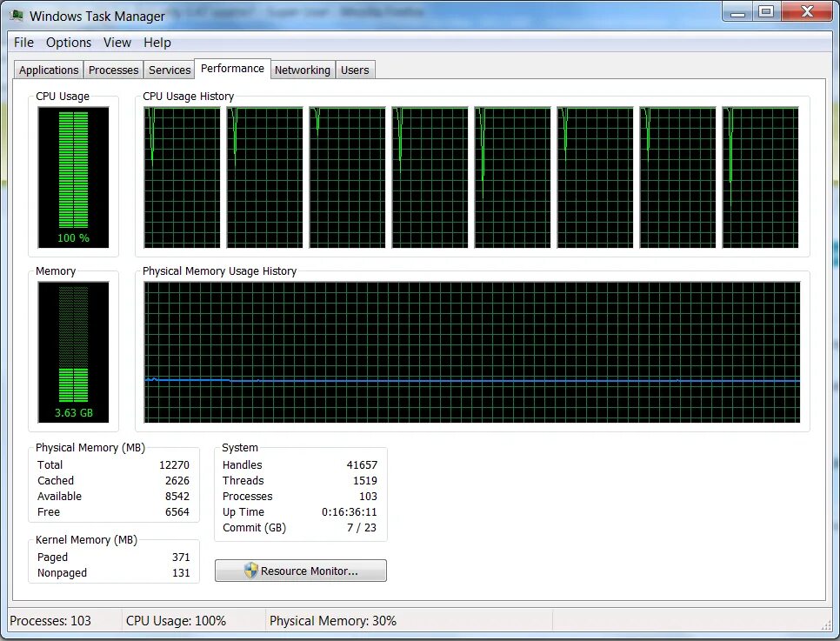
Task: Click the Memory 3.63 GB meter
Action: (x=73, y=352)
